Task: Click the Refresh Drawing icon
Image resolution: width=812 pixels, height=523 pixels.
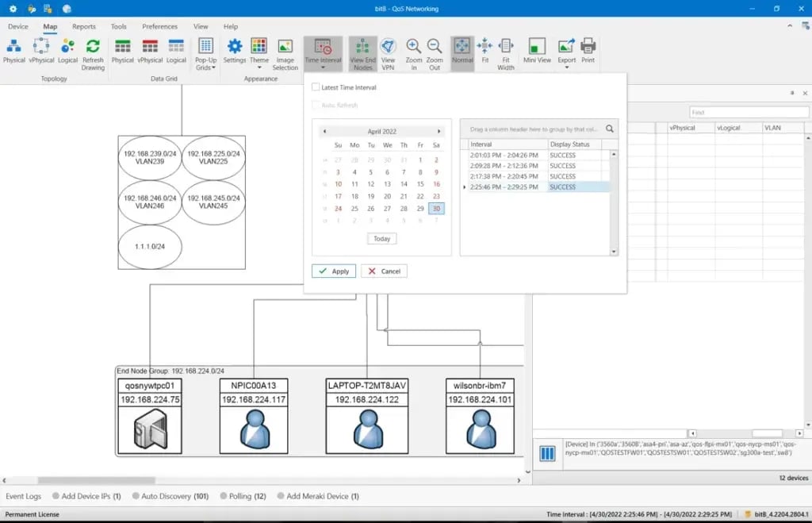Action: (x=93, y=48)
